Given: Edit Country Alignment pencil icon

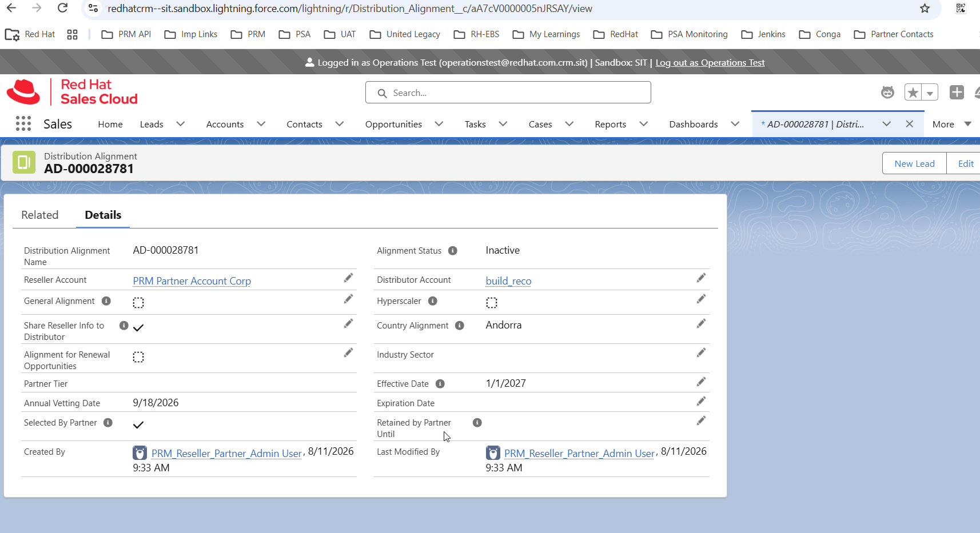Looking at the screenshot, I should point(701,324).
